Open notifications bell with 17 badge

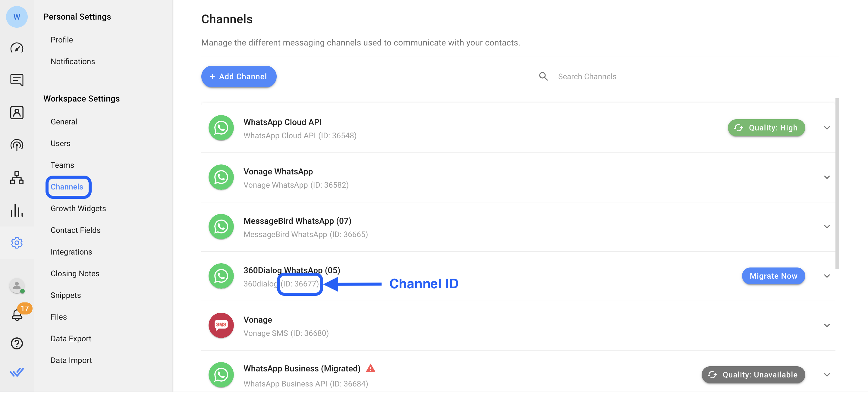click(x=17, y=314)
